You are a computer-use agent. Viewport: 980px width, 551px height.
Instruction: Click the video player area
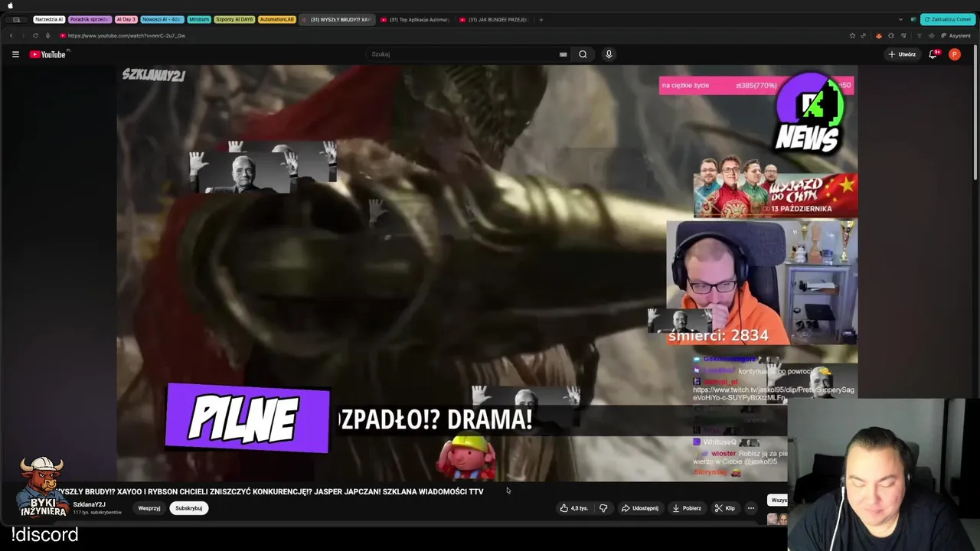tap(487, 273)
